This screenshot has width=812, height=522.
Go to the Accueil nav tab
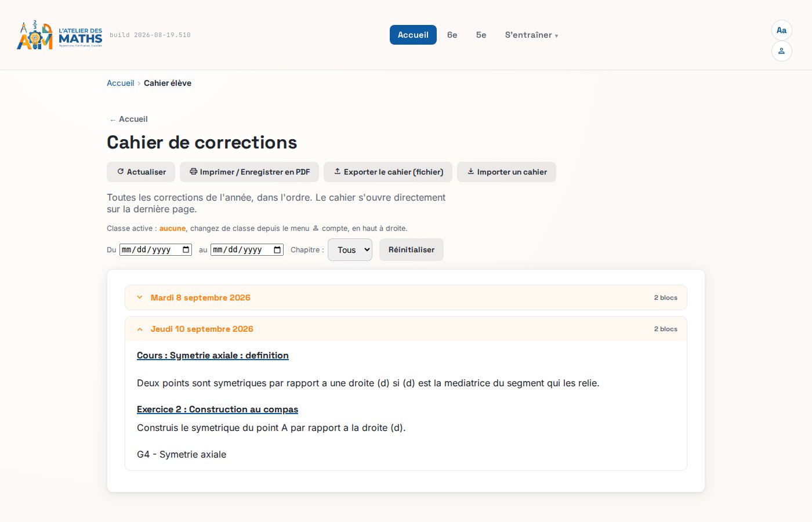click(413, 35)
